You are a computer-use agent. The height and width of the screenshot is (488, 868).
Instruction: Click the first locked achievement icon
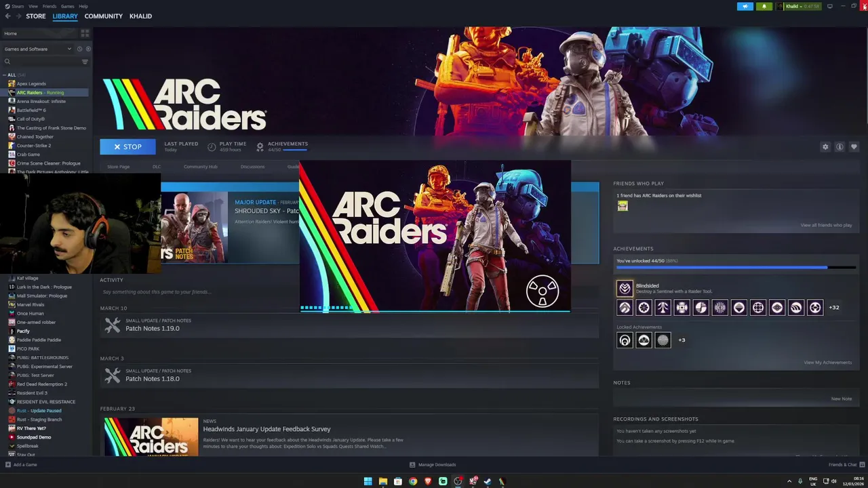pyautogui.click(x=625, y=340)
